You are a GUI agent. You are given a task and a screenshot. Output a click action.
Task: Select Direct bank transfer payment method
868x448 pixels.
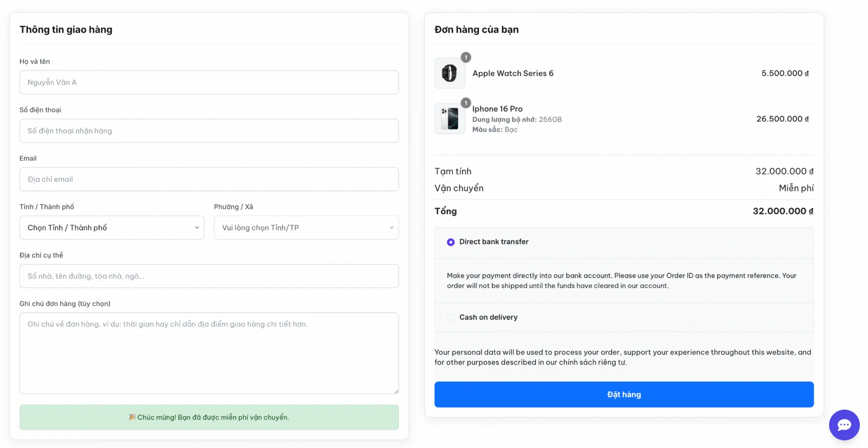(450, 242)
